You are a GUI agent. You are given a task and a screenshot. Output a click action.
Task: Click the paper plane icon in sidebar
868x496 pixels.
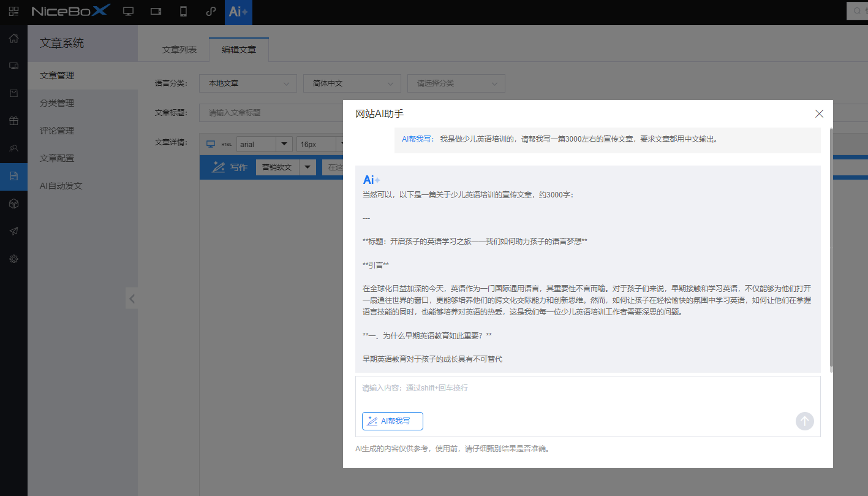pos(13,231)
